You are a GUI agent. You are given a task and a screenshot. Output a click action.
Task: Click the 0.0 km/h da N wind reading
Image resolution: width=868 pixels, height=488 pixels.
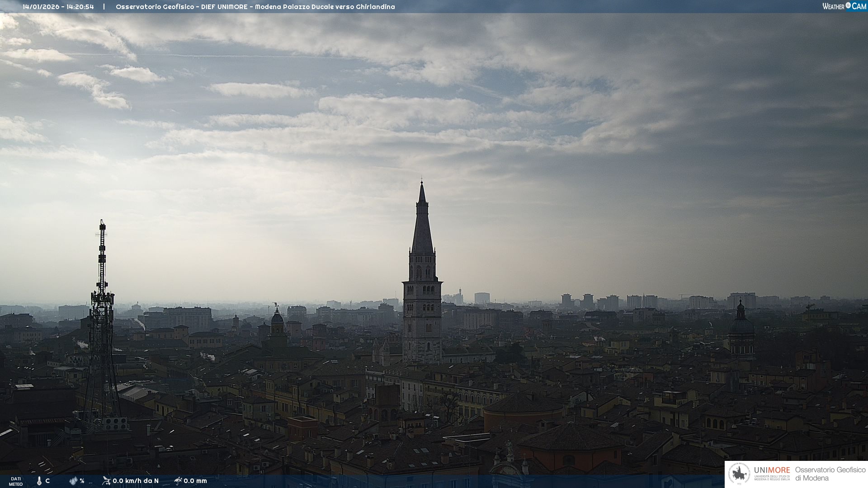[x=136, y=481]
